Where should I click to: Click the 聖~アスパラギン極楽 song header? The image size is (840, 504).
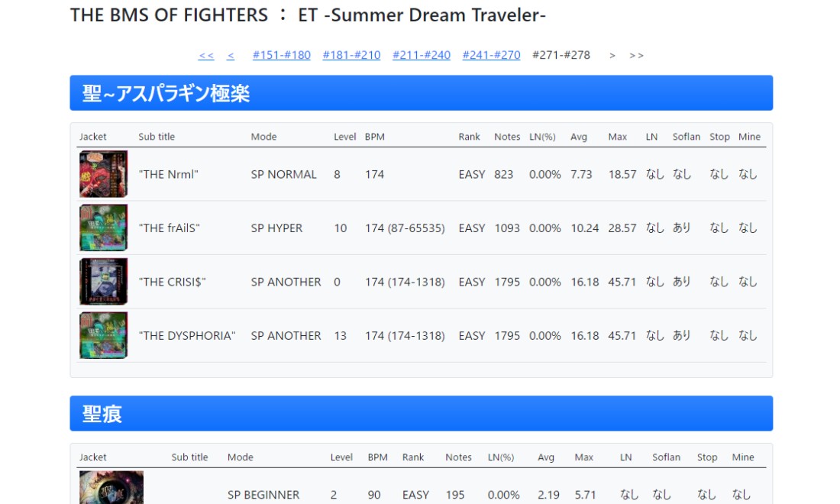pos(421,93)
